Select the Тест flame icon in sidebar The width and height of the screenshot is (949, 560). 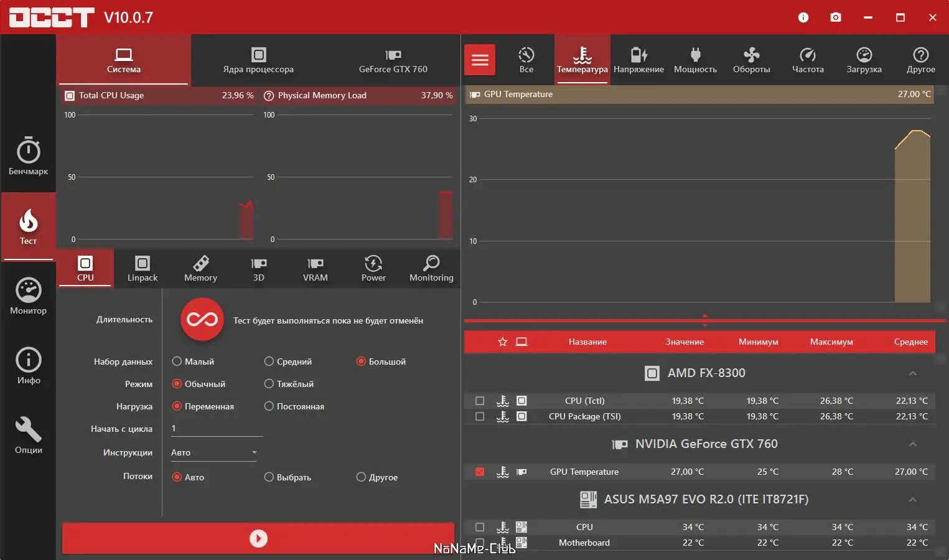(x=28, y=226)
